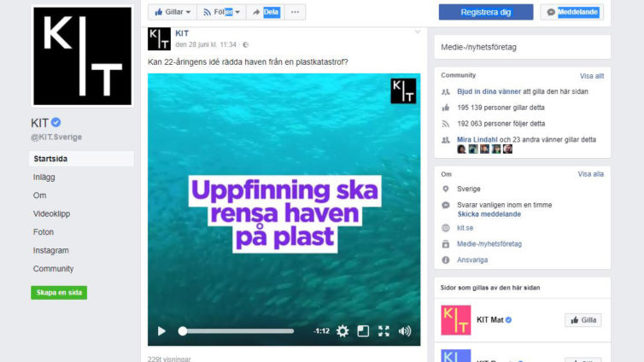644x362 pixels.
Task: Click the first friend avatar under Mira Lindahl
Action: tap(461, 149)
